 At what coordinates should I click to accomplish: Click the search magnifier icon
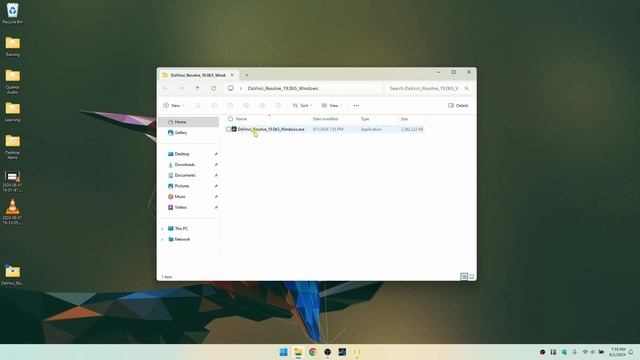click(467, 88)
